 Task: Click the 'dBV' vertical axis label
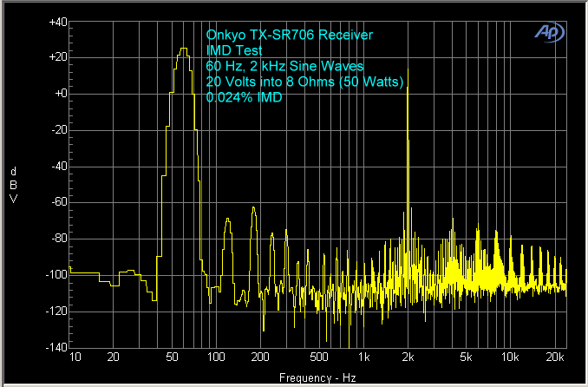pos(14,185)
